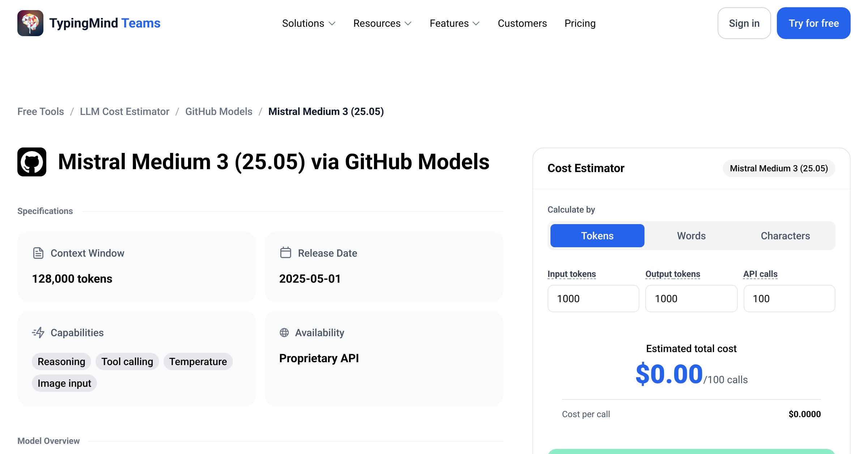This screenshot has height=454, width=868.
Task: Click the Try for free button
Action: [814, 23]
